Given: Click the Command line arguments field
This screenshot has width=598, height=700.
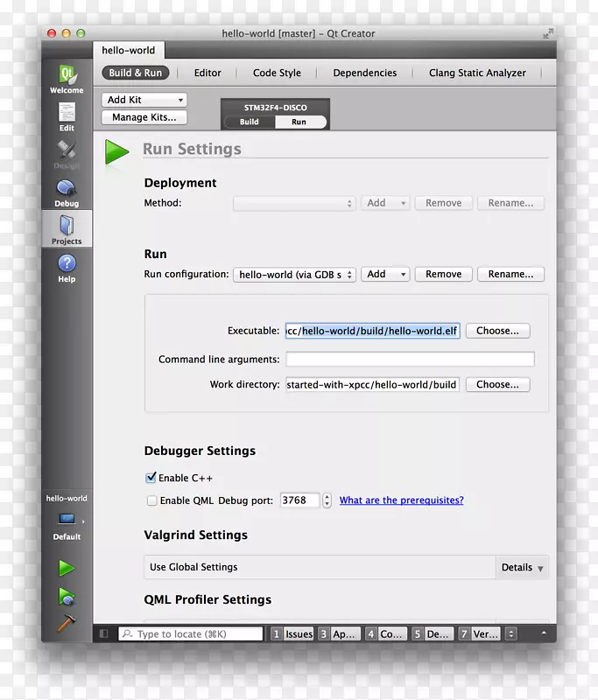Looking at the screenshot, I should pos(410,359).
